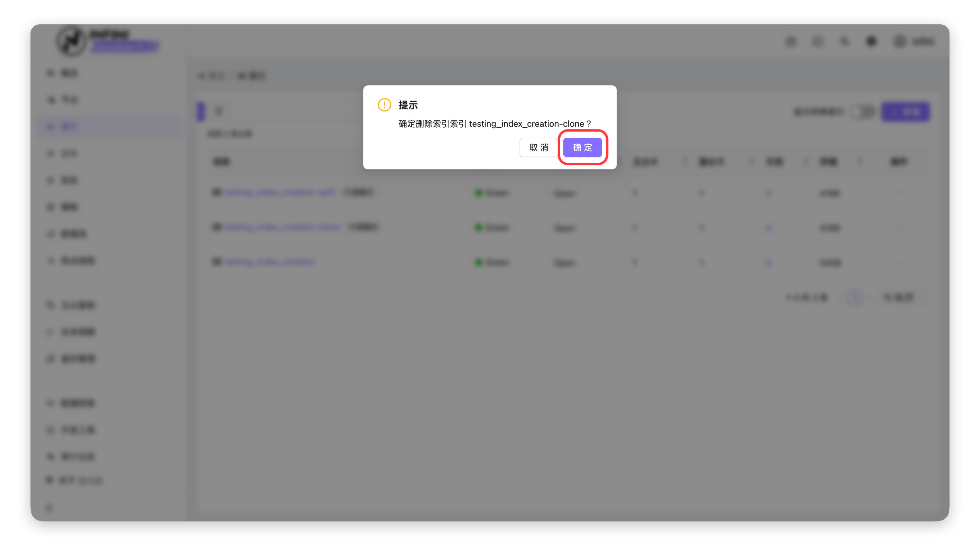Click the purple new index button
Screen dimensions: 980x558
905,112
